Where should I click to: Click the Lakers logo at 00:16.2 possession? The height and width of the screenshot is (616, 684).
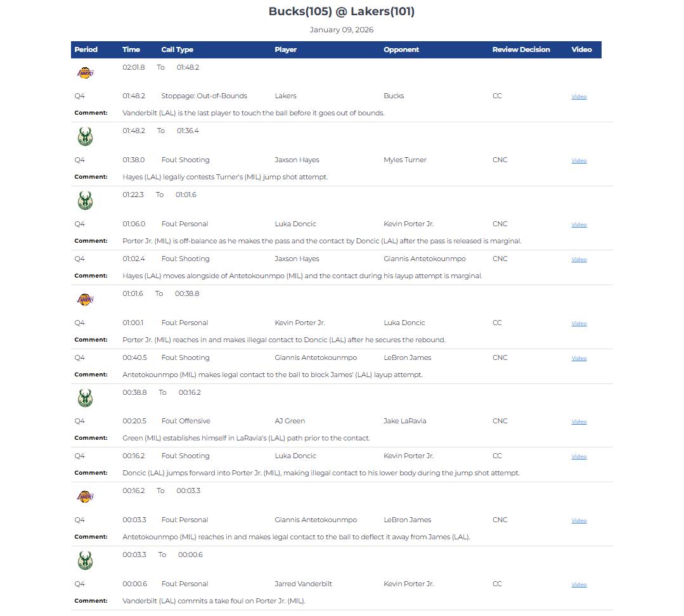pos(85,497)
